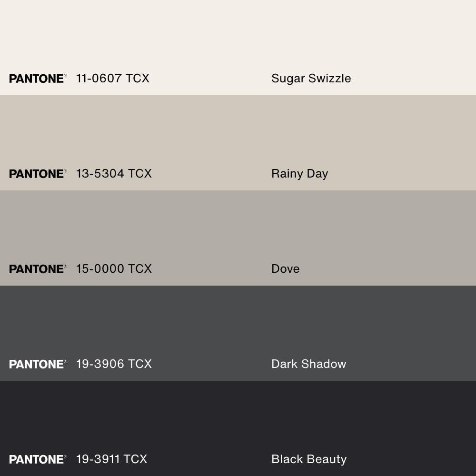This screenshot has height=476, width=476.
Task: Click the "Dove" color name
Action: [285, 269]
